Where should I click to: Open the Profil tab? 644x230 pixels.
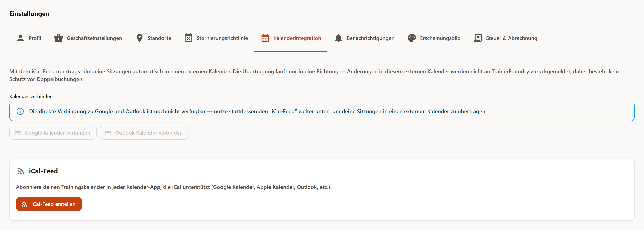(29, 38)
